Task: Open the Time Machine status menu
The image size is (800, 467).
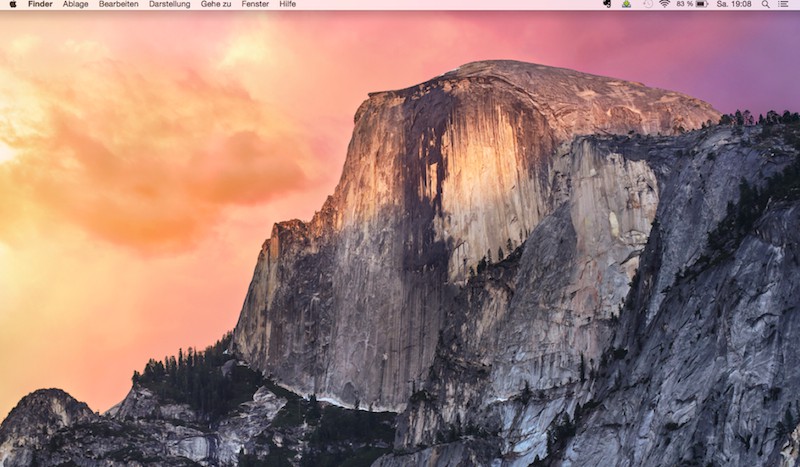Action: [647, 4]
